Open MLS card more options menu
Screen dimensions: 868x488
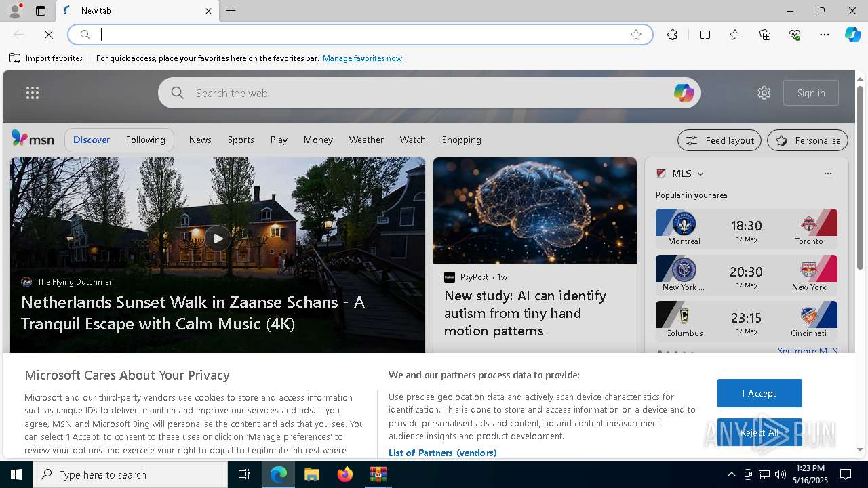827,174
